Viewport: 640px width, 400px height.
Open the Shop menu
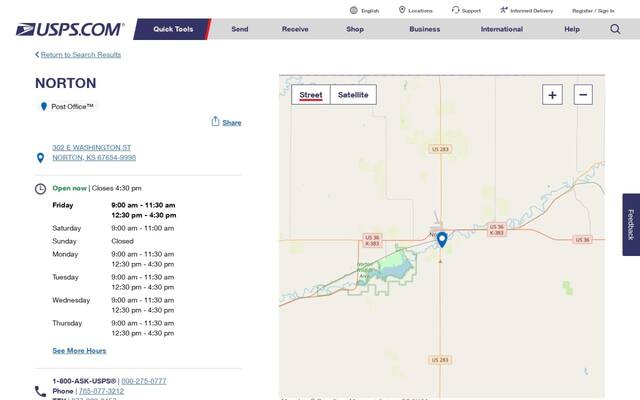[355, 29]
